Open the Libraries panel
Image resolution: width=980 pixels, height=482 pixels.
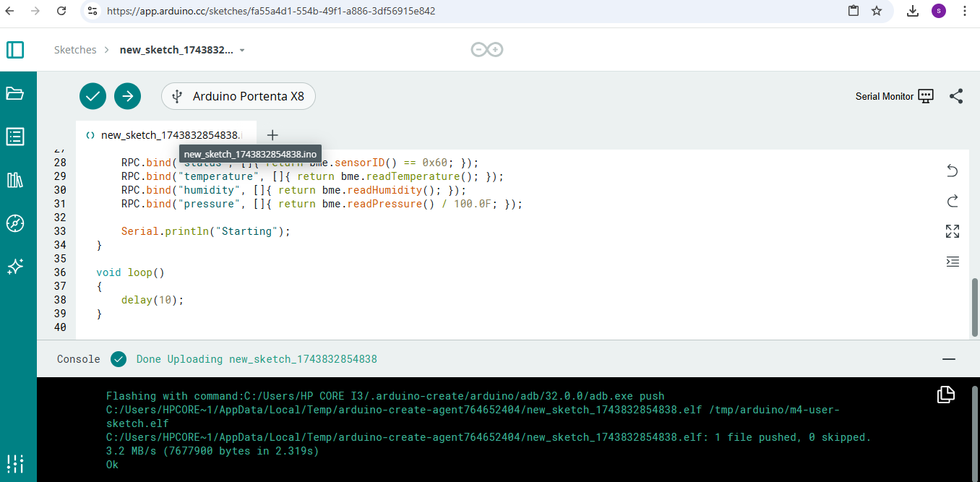[15, 180]
